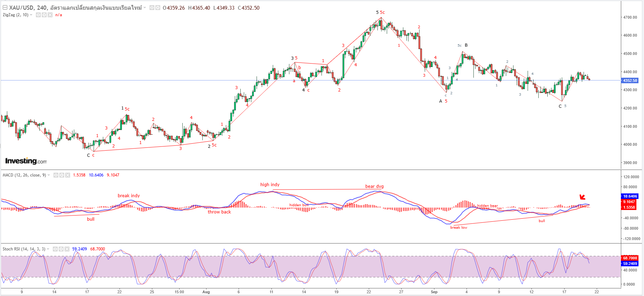Open Stoch RSI (14, 14, 3, 3) dropdown arrow
The image size is (644, 296).
coord(48,249)
